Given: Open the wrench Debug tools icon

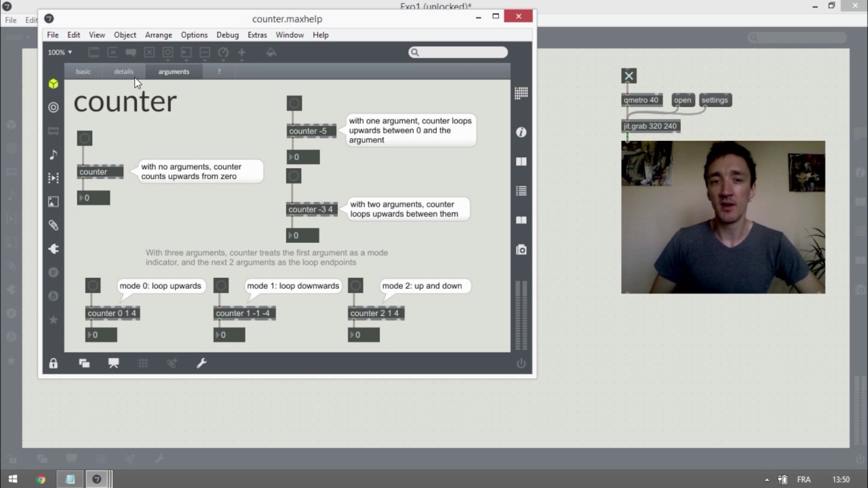Looking at the screenshot, I should click(x=201, y=363).
